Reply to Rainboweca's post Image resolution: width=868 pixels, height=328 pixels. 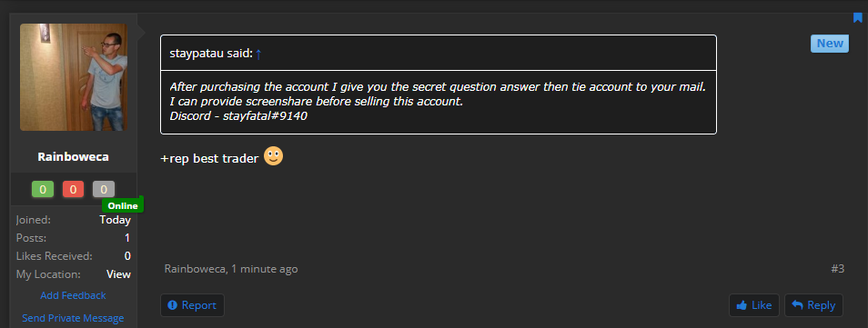813,305
